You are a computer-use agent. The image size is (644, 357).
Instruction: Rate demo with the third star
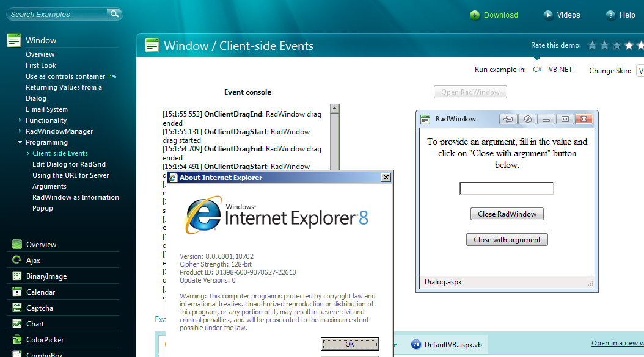(617, 46)
